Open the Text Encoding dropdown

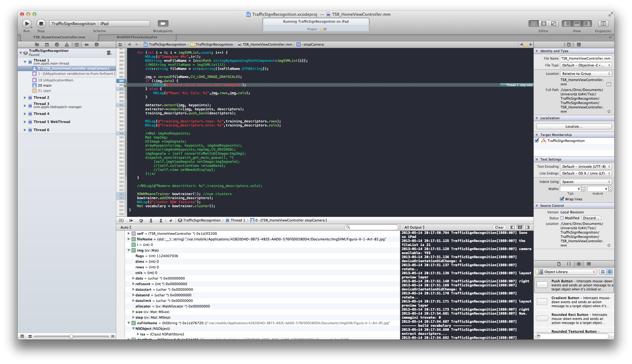(x=586, y=166)
